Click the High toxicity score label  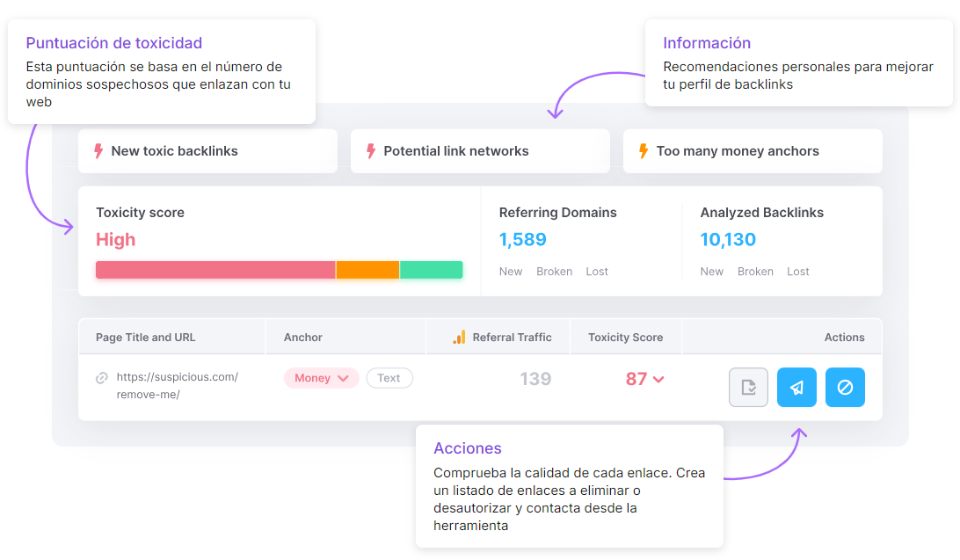tap(116, 239)
